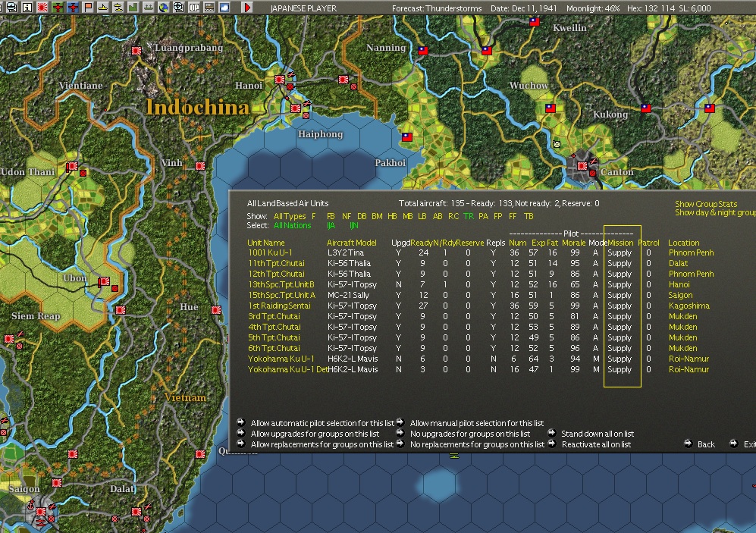Click No replacements for groups on this list
Viewport: 756px width, 533px height.
(x=477, y=444)
